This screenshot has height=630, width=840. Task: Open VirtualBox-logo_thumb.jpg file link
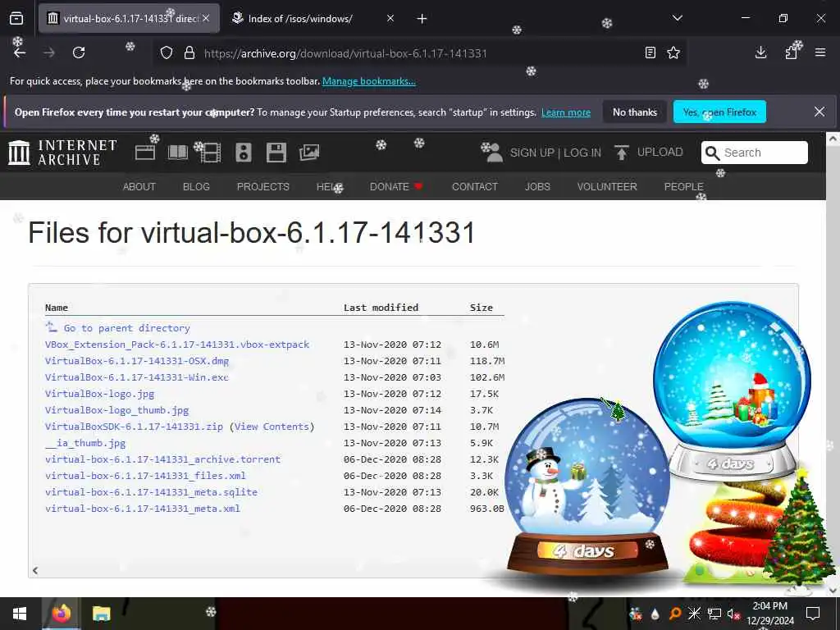[x=116, y=410]
